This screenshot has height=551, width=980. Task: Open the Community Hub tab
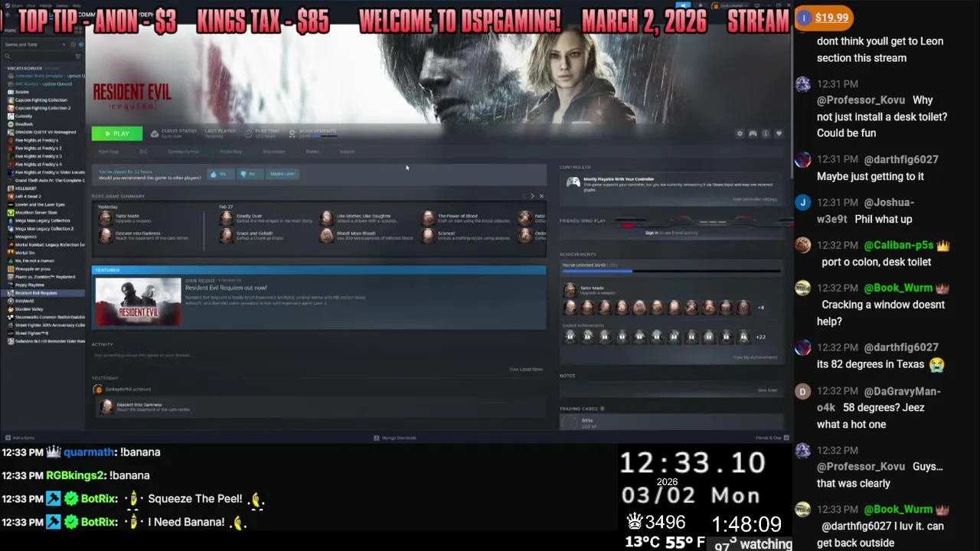[183, 152]
